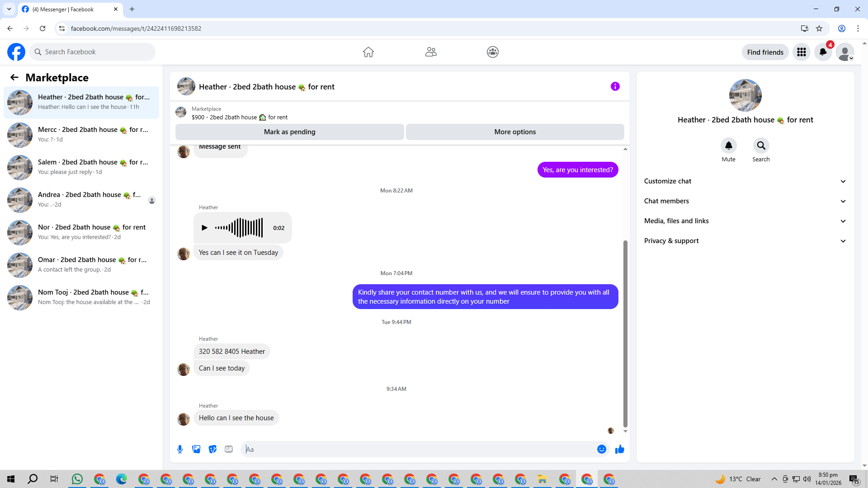
Task: Open the Facebook menu grid icon
Action: point(802,52)
